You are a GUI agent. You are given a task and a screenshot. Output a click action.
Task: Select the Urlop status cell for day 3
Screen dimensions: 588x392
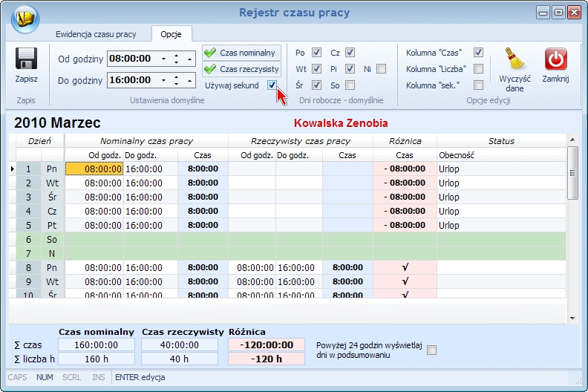pos(501,197)
